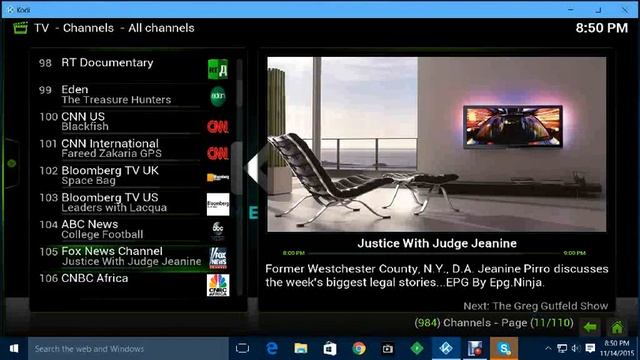This screenshot has width=640, height=360.
Task: Click the RT Documentary channel logo
Action: [x=218, y=69]
